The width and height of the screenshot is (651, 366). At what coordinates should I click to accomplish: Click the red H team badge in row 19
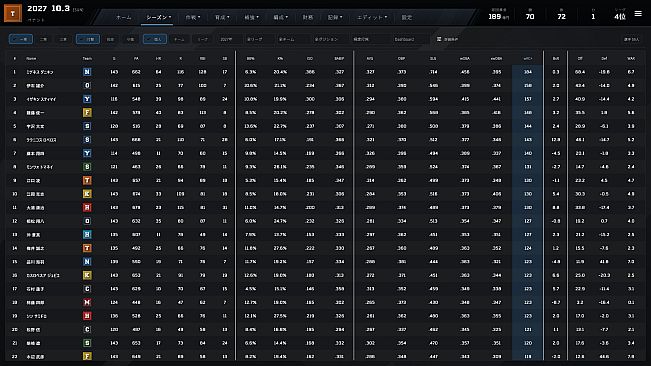pos(87,316)
